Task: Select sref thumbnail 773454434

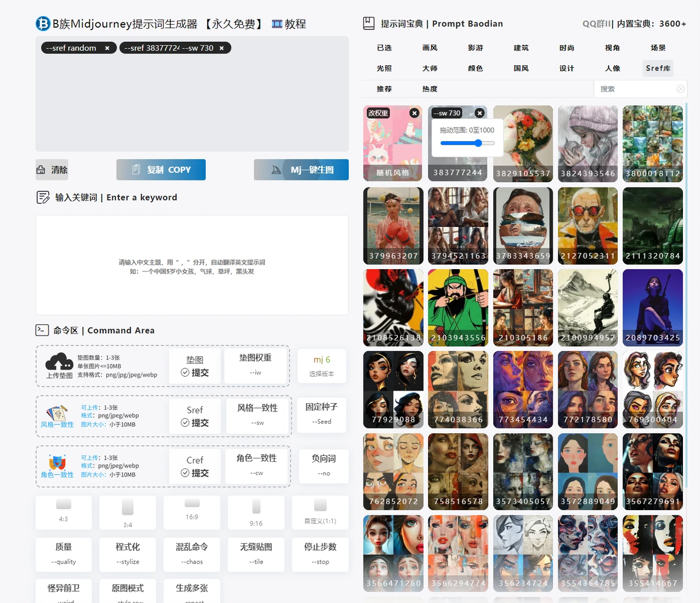Action: pyautogui.click(x=523, y=390)
